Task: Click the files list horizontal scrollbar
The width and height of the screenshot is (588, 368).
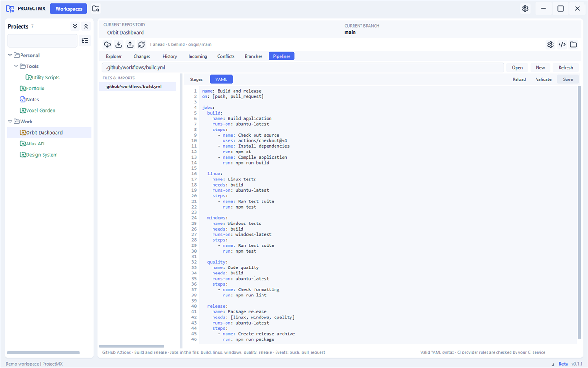Action: pos(132,346)
